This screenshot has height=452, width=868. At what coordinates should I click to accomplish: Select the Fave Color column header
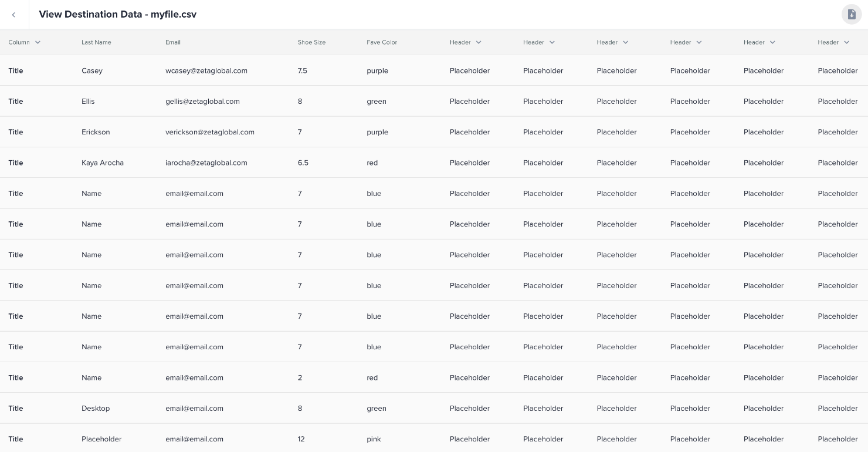click(x=382, y=42)
